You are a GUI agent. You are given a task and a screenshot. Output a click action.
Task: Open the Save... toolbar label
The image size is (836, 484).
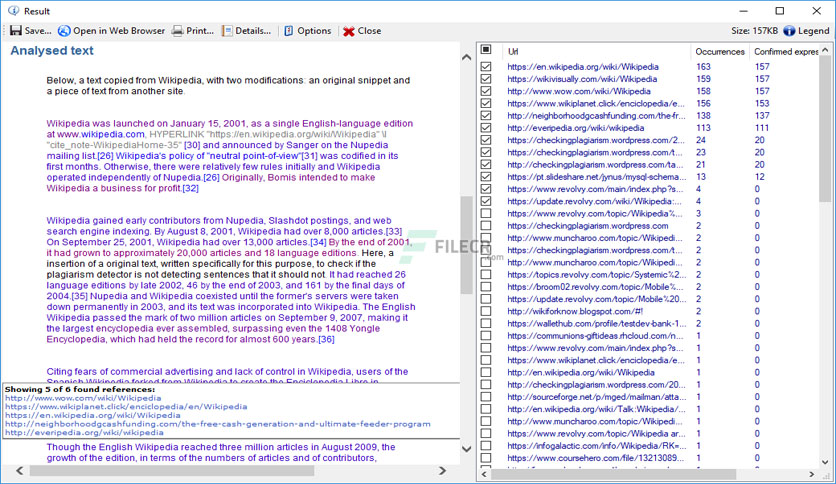tap(38, 31)
